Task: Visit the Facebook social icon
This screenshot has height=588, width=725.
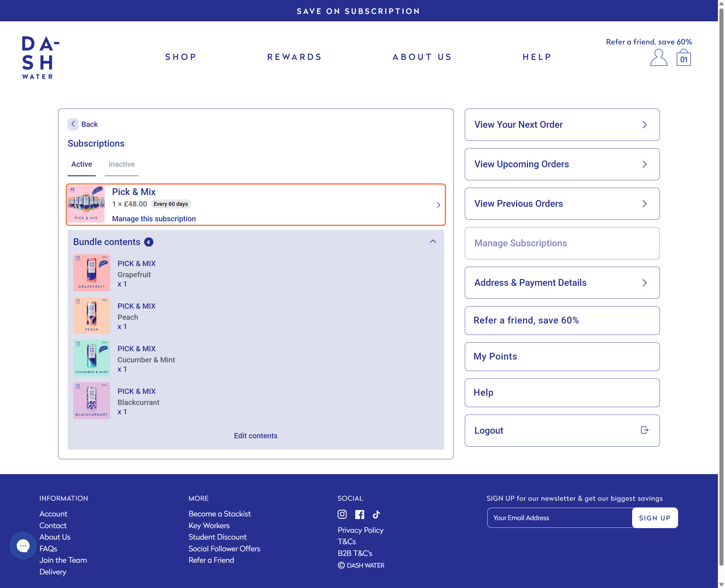Action: (359, 514)
